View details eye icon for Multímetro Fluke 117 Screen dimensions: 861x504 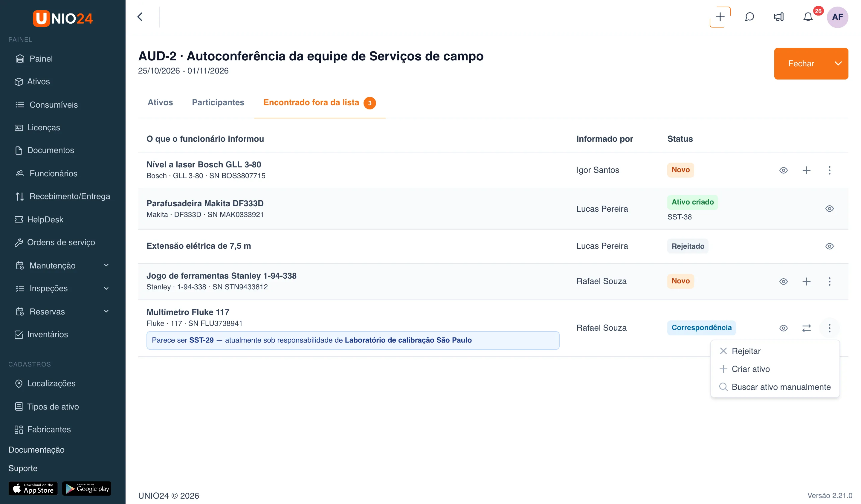[784, 328]
